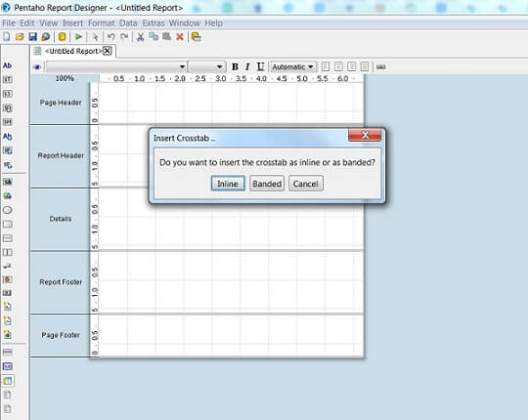Click the New Report toolbar icon

[x=7, y=37]
